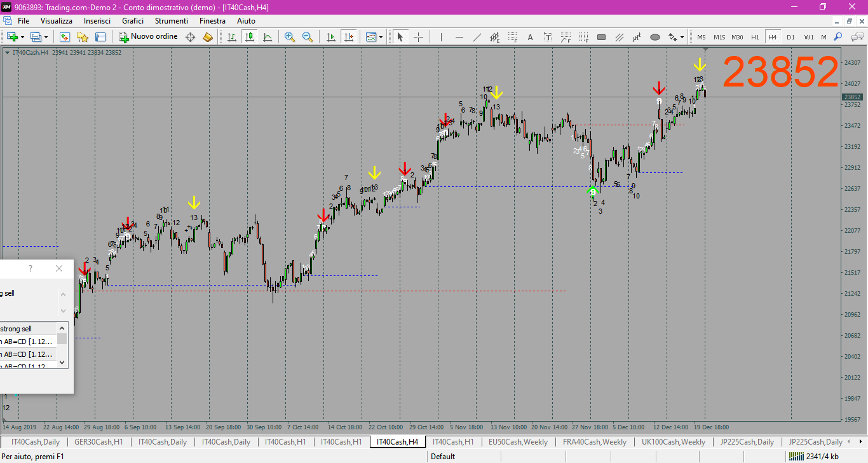This screenshot has height=463, width=868.
Task: Switch timeframe to D1
Action: click(790, 37)
